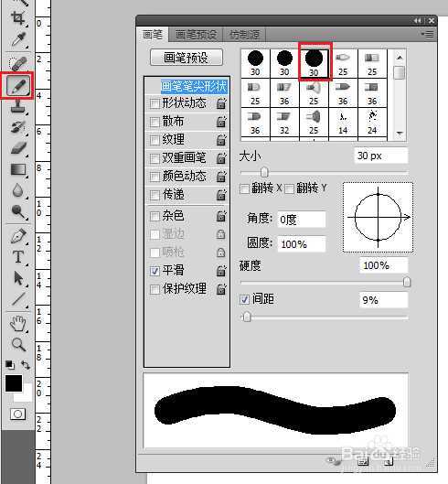Screen dimensions: 448x484
Task: Open the brush panel options menu
Action: point(428,34)
